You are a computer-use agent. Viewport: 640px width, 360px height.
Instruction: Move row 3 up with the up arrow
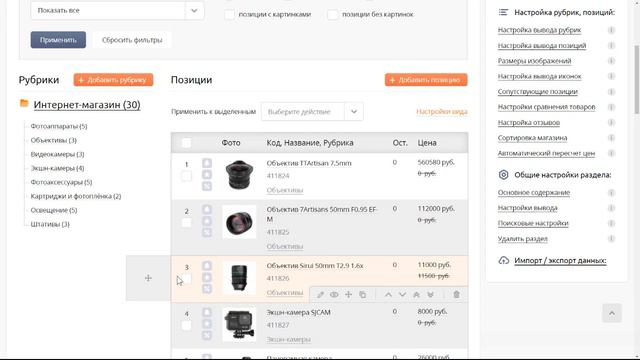point(388,295)
